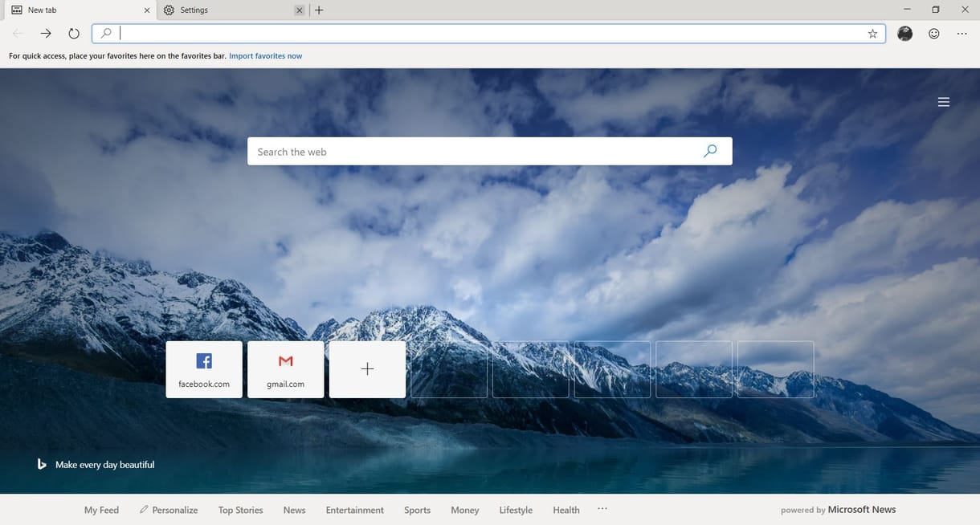Click the New tab page icon
The width and height of the screenshot is (980, 525).
[x=16, y=10]
